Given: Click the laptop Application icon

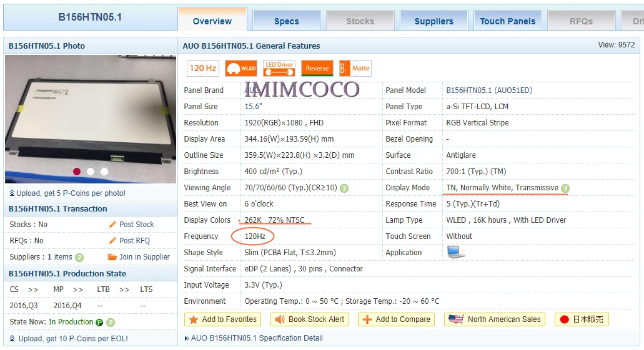Looking at the screenshot, I should click(455, 252).
